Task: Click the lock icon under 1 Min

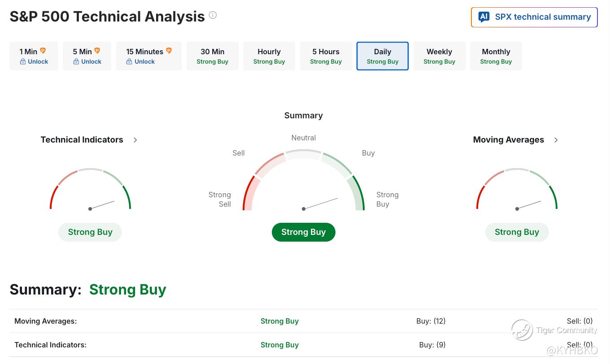Action: click(23, 62)
